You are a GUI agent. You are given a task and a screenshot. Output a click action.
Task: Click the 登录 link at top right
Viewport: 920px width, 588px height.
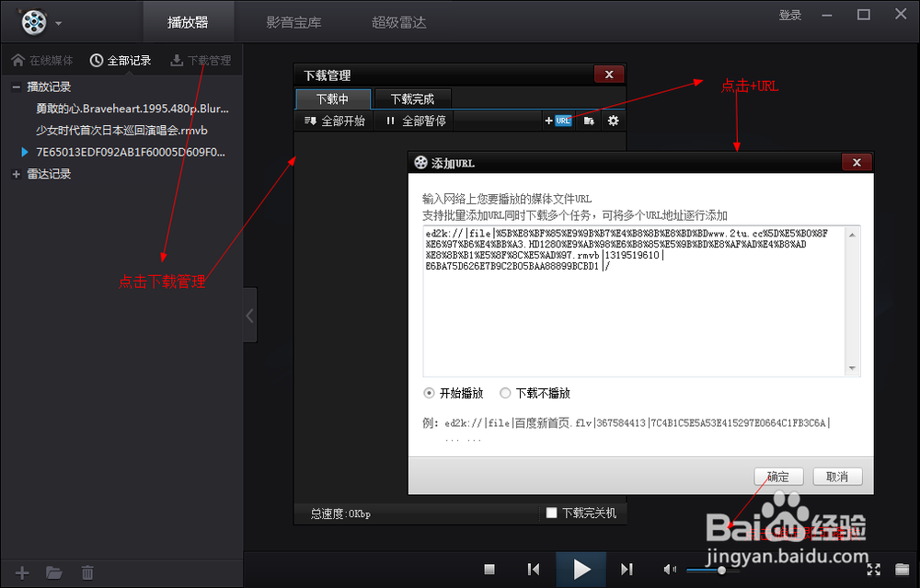point(790,15)
